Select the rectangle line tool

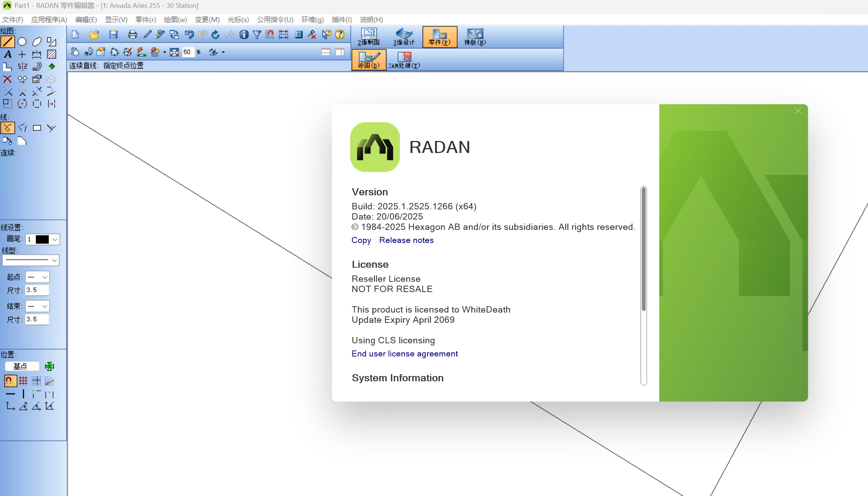37,128
